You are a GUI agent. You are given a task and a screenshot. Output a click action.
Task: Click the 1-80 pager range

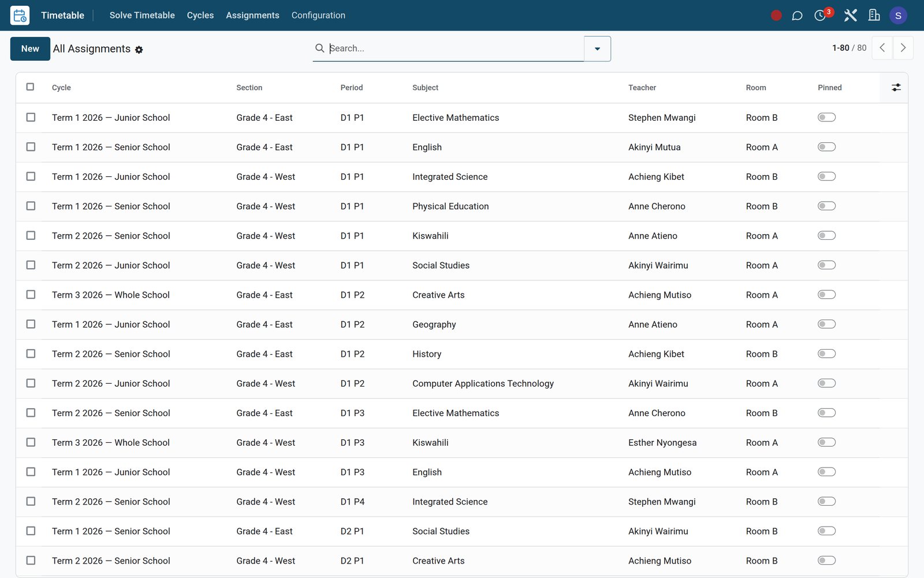pyautogui.click(x=840, y=48)
